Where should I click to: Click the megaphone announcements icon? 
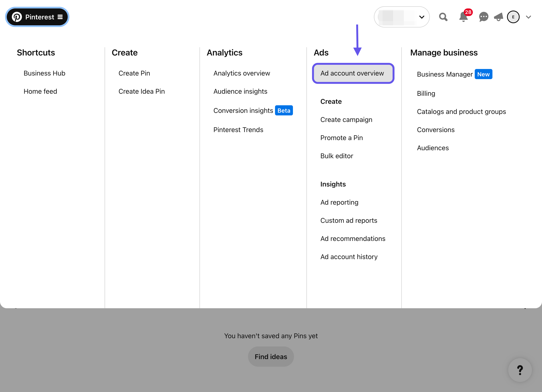499,17
